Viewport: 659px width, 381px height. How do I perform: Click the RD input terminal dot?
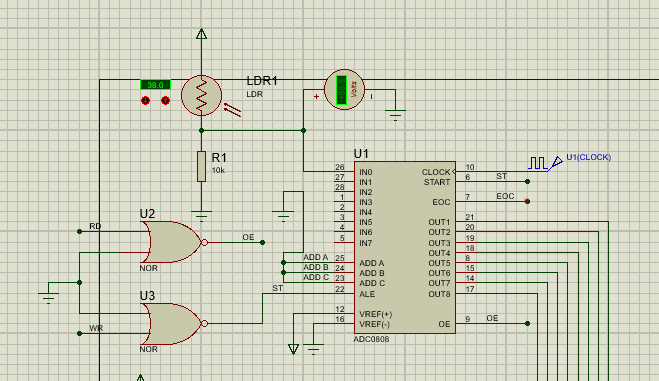click(79, 231)
